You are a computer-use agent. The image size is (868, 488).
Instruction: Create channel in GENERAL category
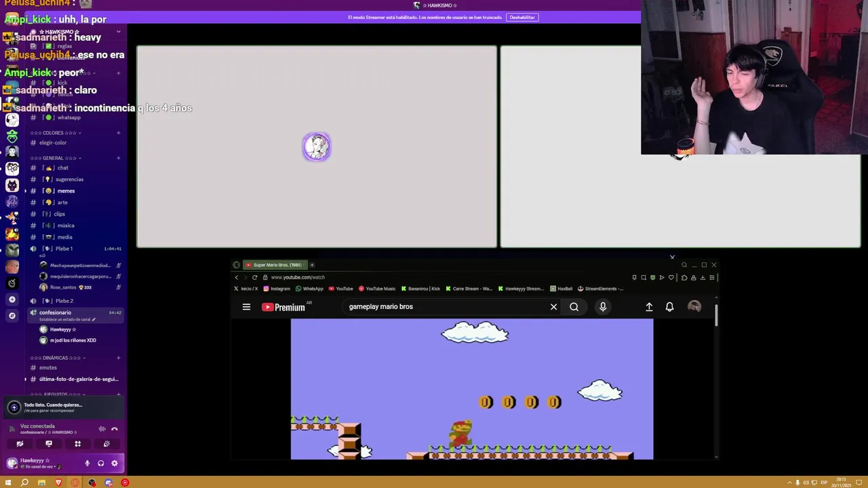tap(119, 158)
